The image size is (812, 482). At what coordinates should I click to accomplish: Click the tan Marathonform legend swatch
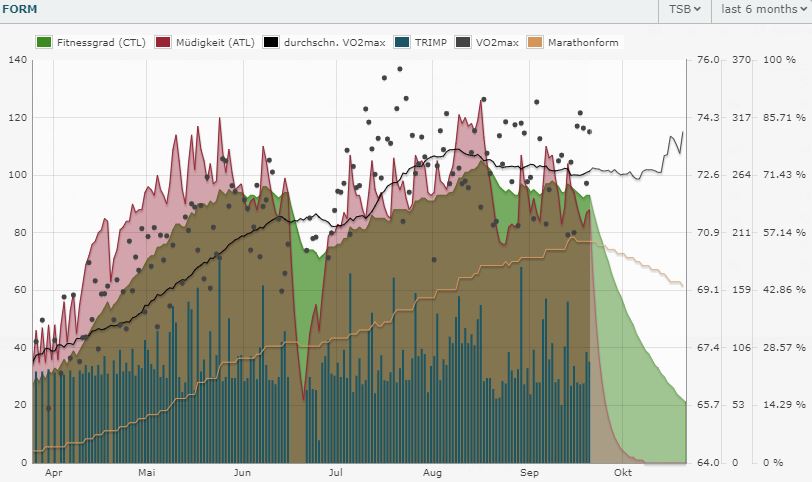[535, 43]
